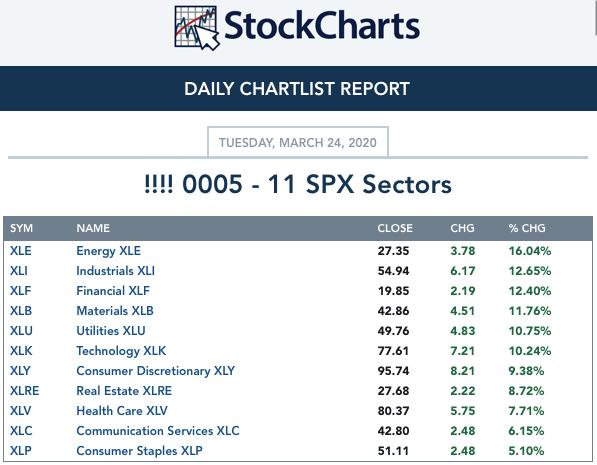Open the Health Care XLV link
Image resolution: width=597 pixels, height=465 pixels.
click(x=122, y=411)
